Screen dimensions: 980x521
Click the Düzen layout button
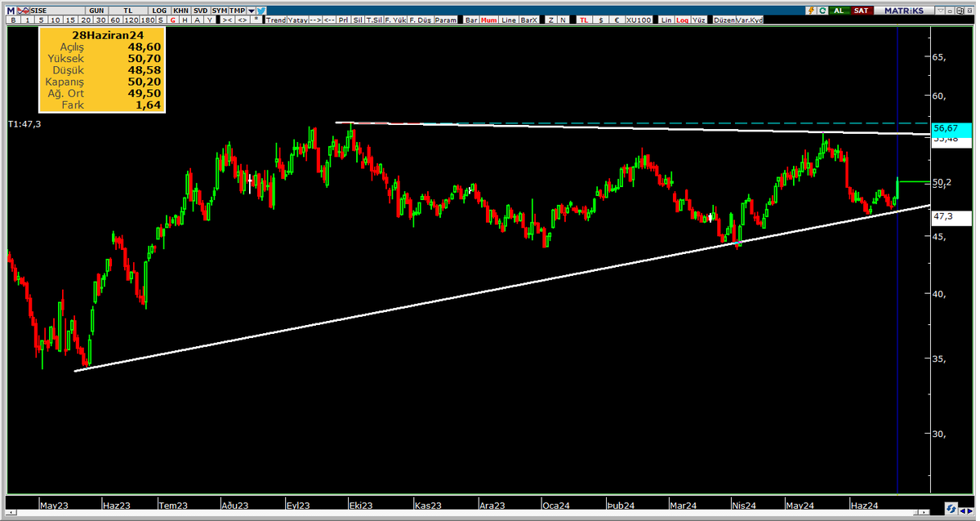(723, 20)
